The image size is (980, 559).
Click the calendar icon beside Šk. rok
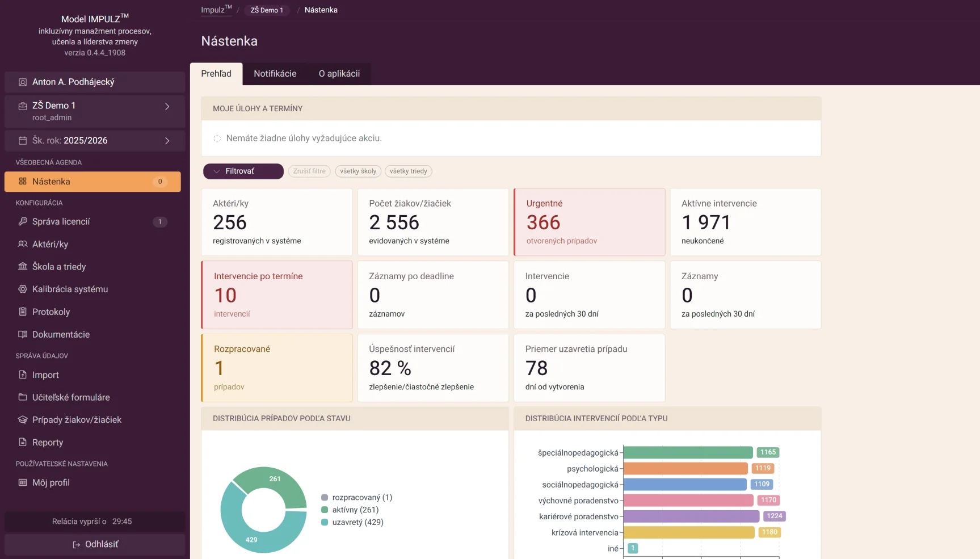tap(23, 141)
